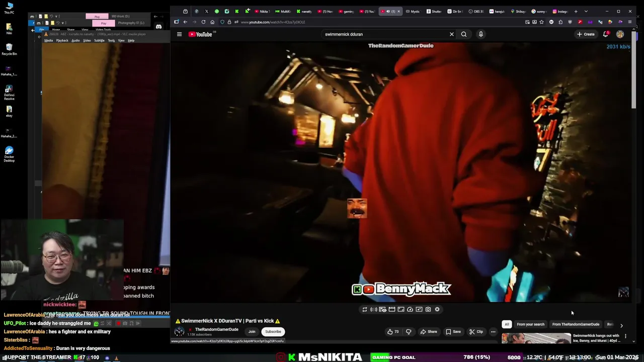Open the VLC Help menu
Image resolution: width=644 pixels, height=362 pixels.
(x=131, y=40)
